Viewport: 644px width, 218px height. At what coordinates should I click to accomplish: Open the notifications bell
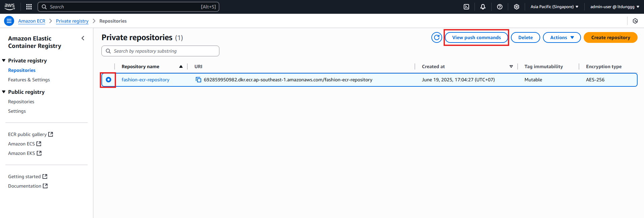[483, 7]
